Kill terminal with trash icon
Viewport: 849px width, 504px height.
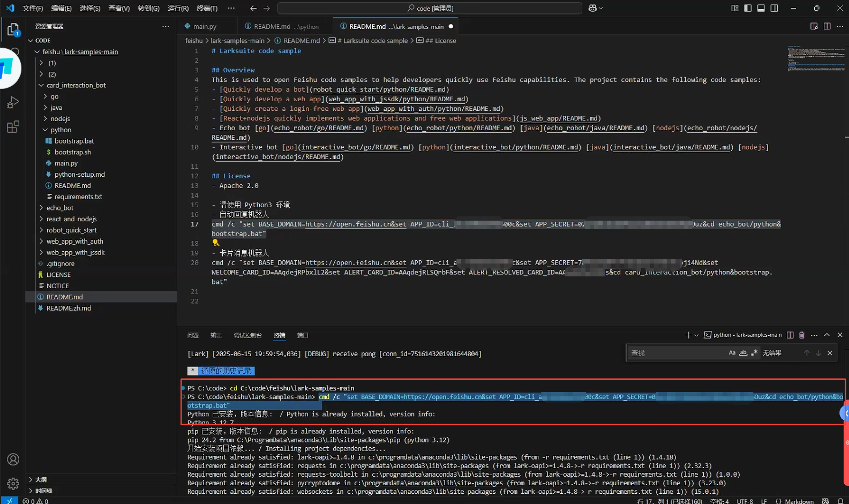point(802,335)
